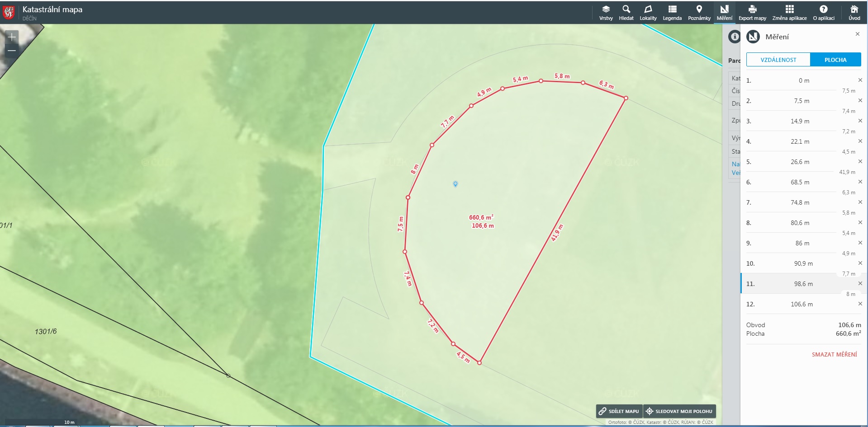Image resolution: width=868 pixels, height=427 pixels.
Task: Go to Úvod home page
Action: (854, 13)
